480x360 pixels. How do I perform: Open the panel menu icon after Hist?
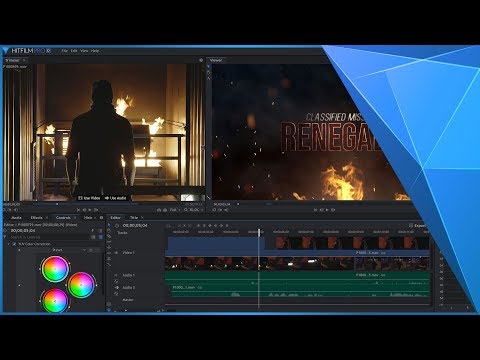(x=101, y=218)
